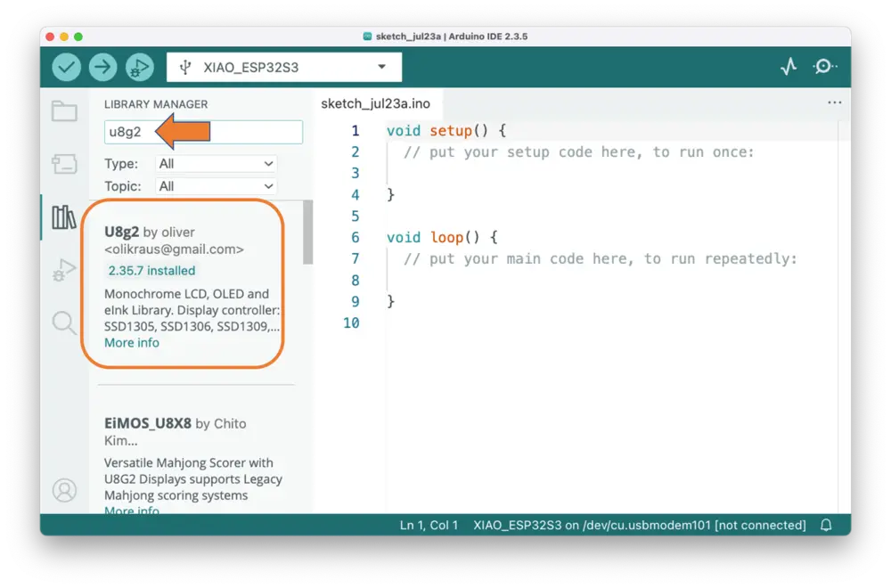891x588 pixels.
Task: Click the user account profile icon
Action: (x=64, y=490)
